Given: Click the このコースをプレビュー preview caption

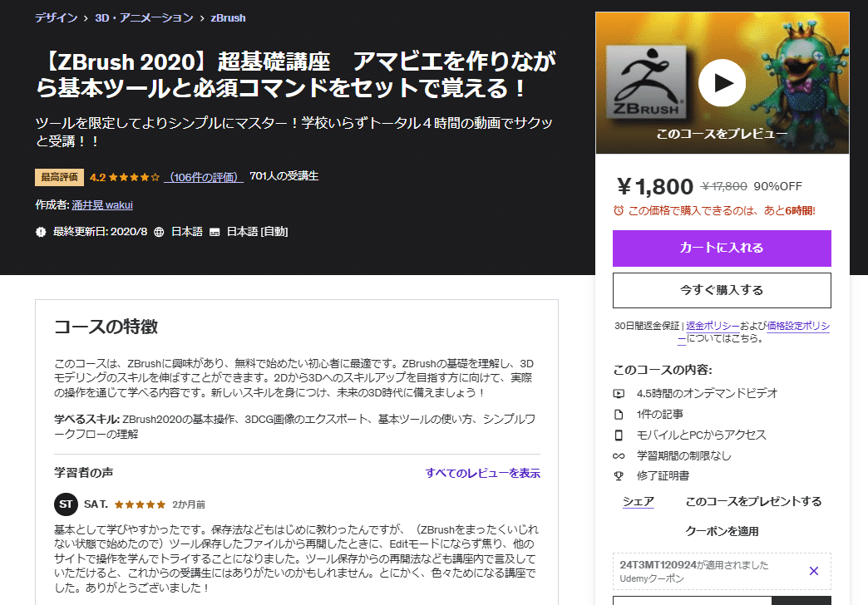Looking at the screenshot, I should [722, 134].
